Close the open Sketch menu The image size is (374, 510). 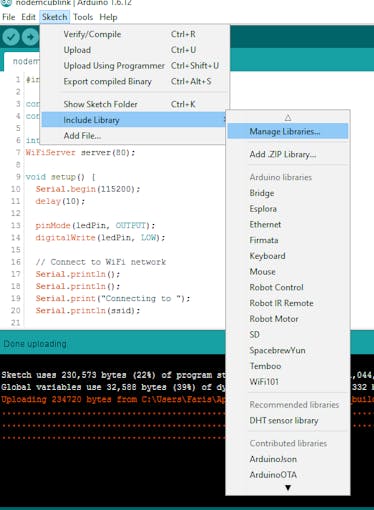(x=54, y=17)
